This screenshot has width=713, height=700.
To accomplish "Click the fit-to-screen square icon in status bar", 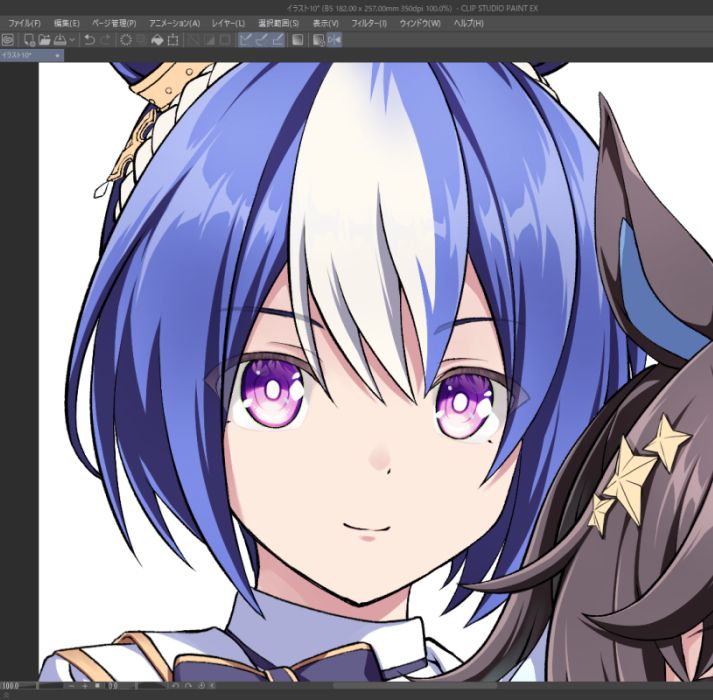I will click(x=97, y=686).
